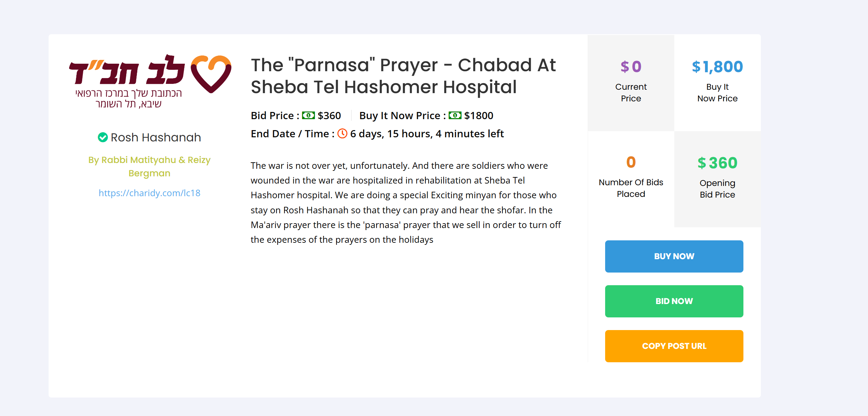The width and height of the screenshot is (868, 416).
Task: Click the Buy It Now money icon
Action: click(x=455, y=115)
